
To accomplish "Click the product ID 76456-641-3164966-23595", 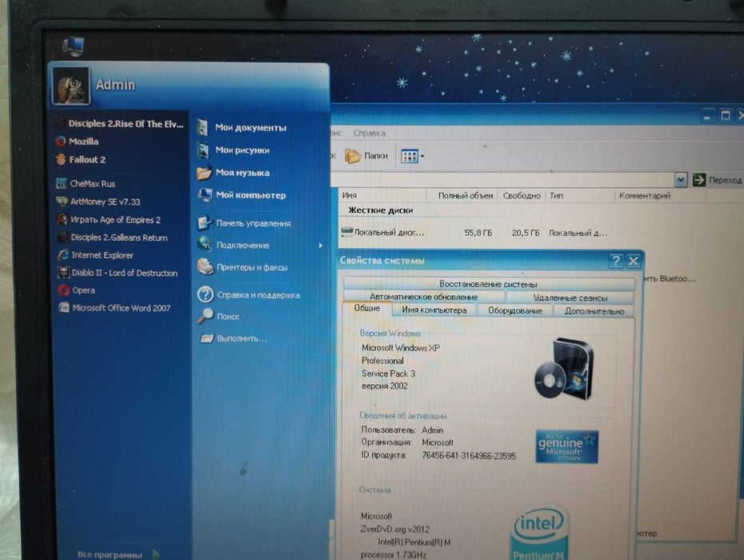I will tap(468, 455).
